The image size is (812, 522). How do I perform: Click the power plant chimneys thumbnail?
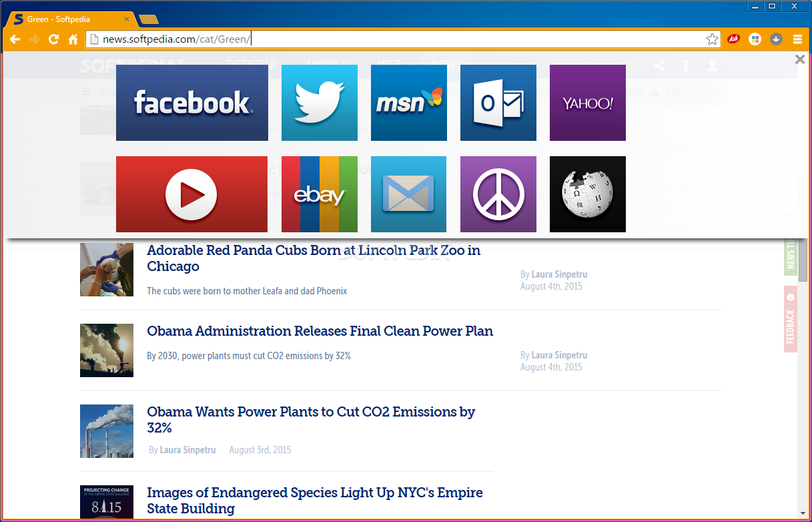coord(107,431)
